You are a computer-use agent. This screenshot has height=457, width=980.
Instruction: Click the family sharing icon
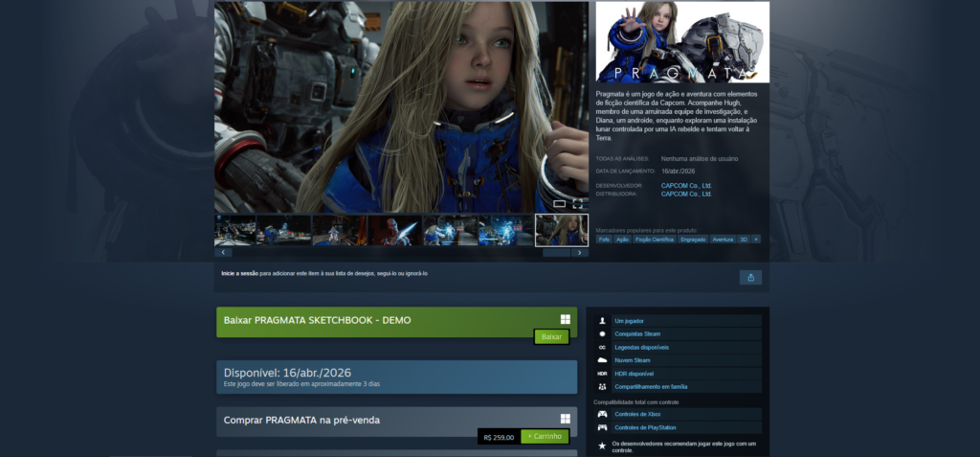coord(602,387)
